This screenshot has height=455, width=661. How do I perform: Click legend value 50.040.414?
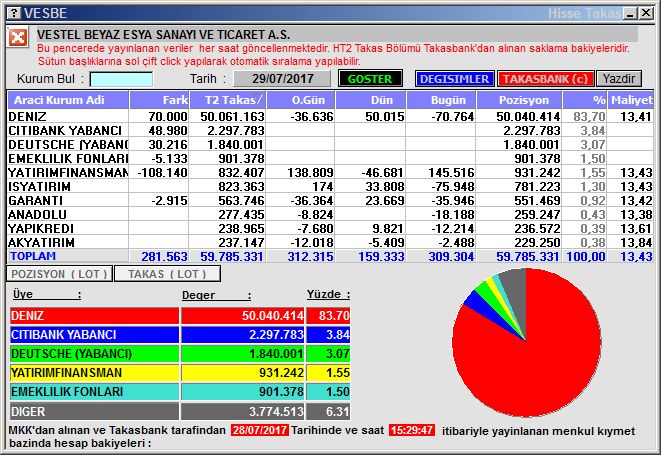tap(272, 315)
